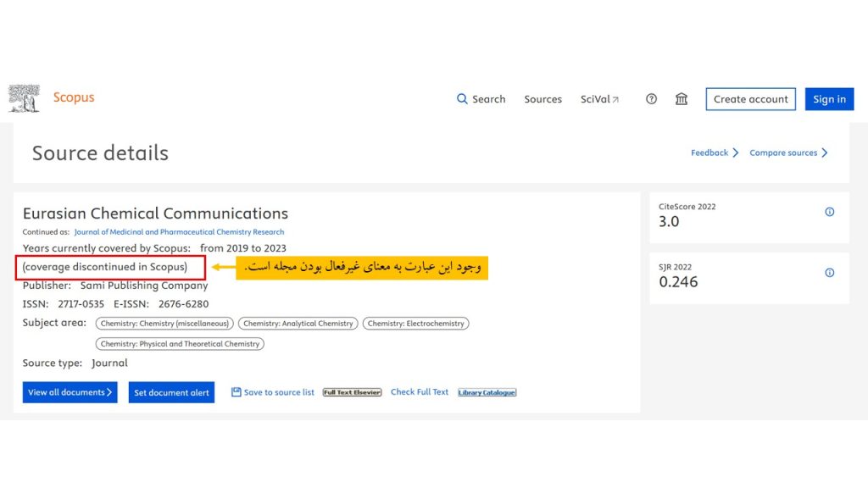This screenshot has height=488, width=868.
Task: Click the chevron beside Compare sources
Action: [x=824, y=152]
